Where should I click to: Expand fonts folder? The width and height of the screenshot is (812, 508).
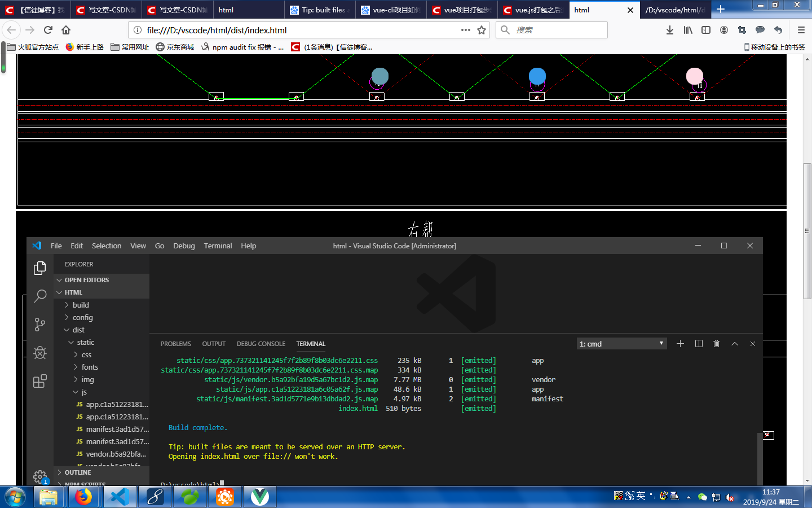click(x=101, y=367)
